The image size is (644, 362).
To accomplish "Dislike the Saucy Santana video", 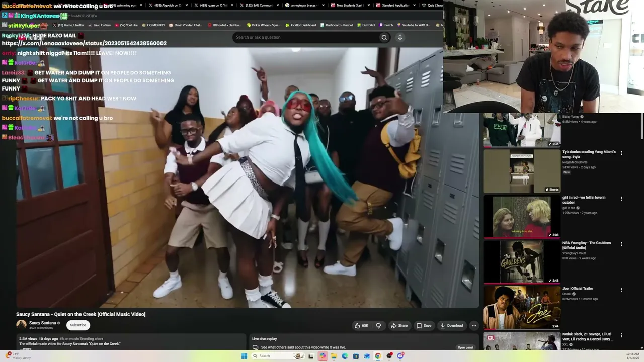I will 378,325.
